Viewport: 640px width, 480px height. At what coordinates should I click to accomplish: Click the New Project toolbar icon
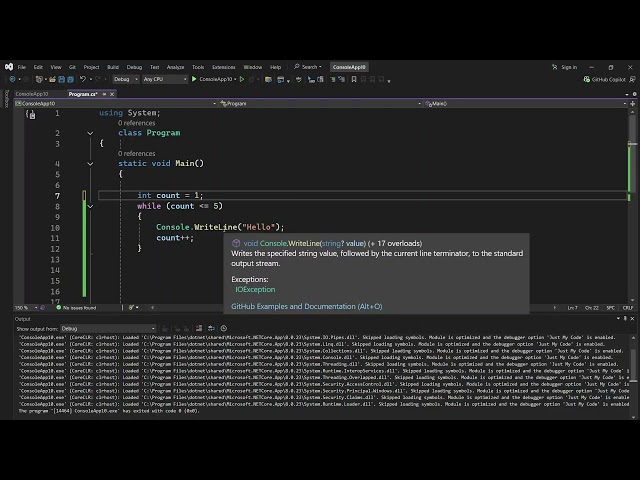pyautogui.click(x=39, y=79)
